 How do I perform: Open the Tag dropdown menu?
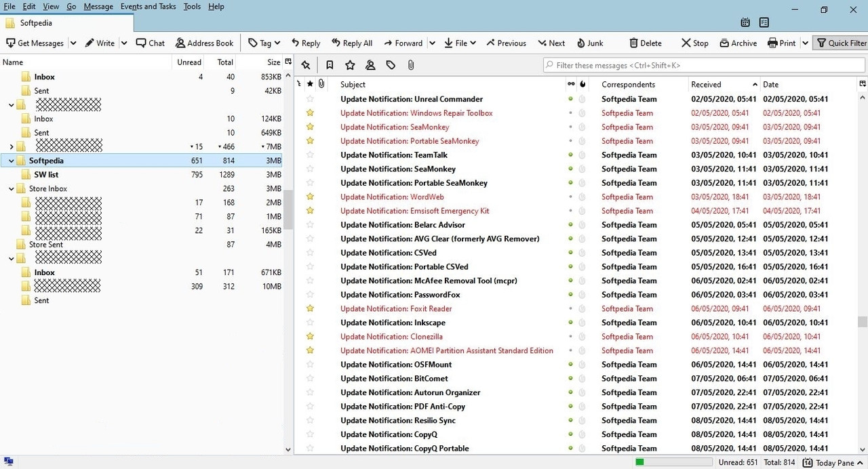click(264, 43)
